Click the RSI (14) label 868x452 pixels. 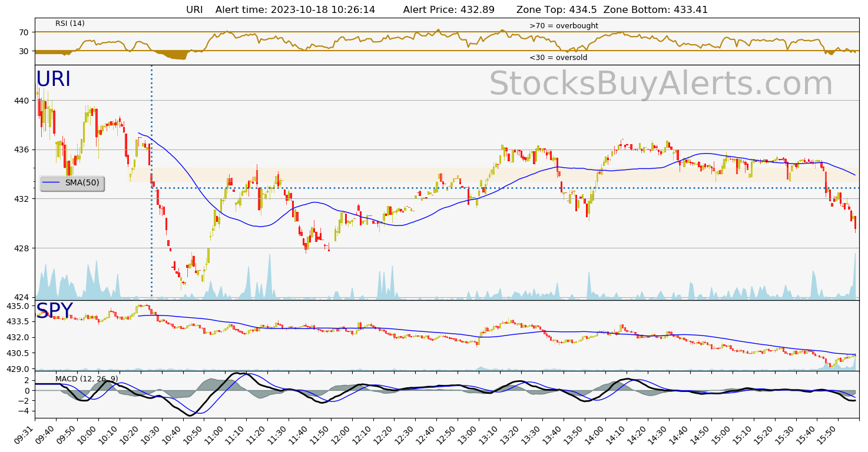[x=70, y=24]
